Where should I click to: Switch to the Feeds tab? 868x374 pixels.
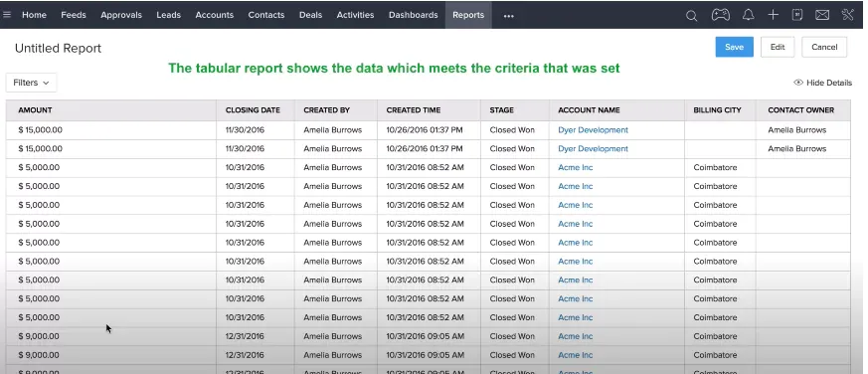[74, 15]
